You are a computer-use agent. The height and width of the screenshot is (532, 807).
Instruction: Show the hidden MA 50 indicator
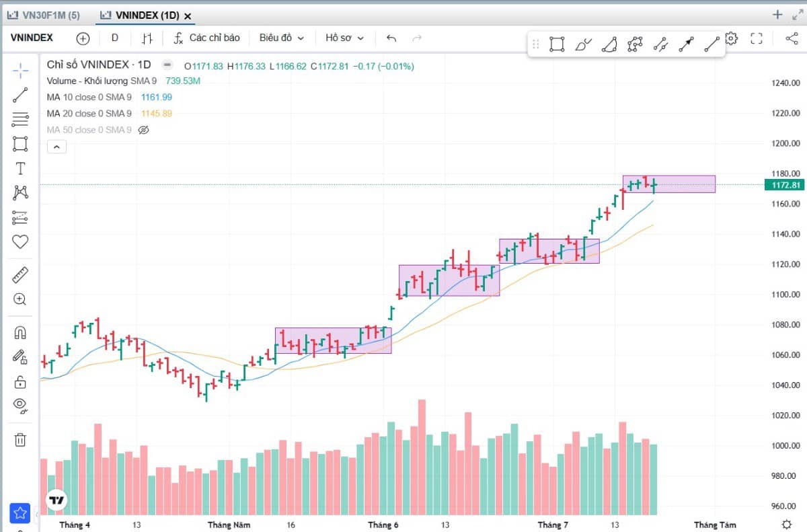[143, 130]
